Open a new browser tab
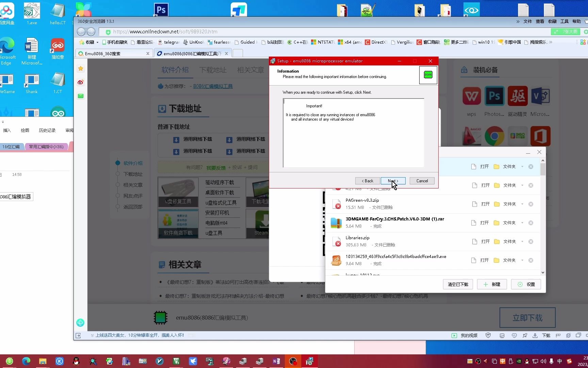The height and width of the screenshot is (368, 588). click(238, 53)
